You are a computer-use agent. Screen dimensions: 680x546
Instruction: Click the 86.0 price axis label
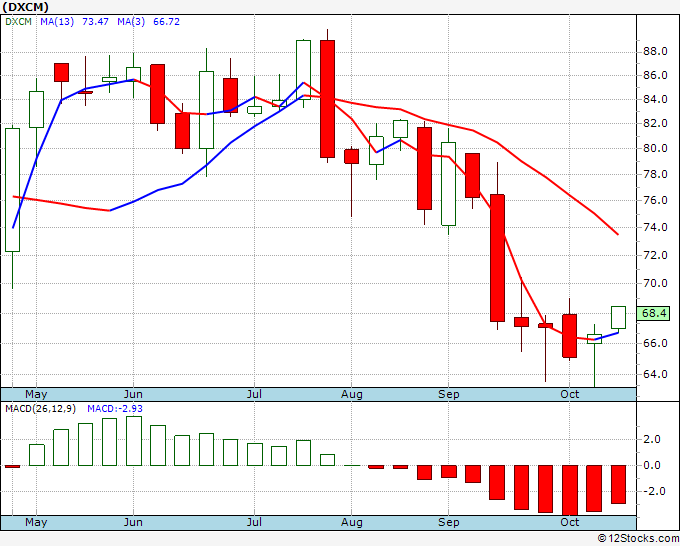(654, 75)
